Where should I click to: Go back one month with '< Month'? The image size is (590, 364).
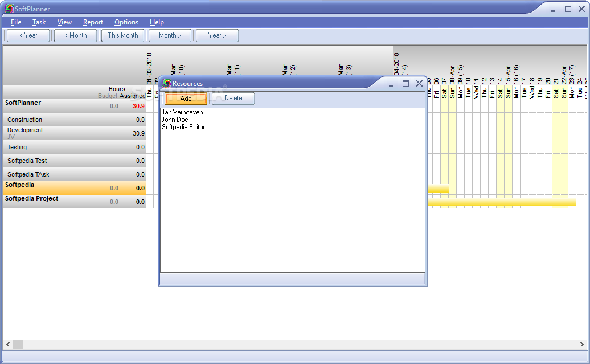tap(75, 35)
